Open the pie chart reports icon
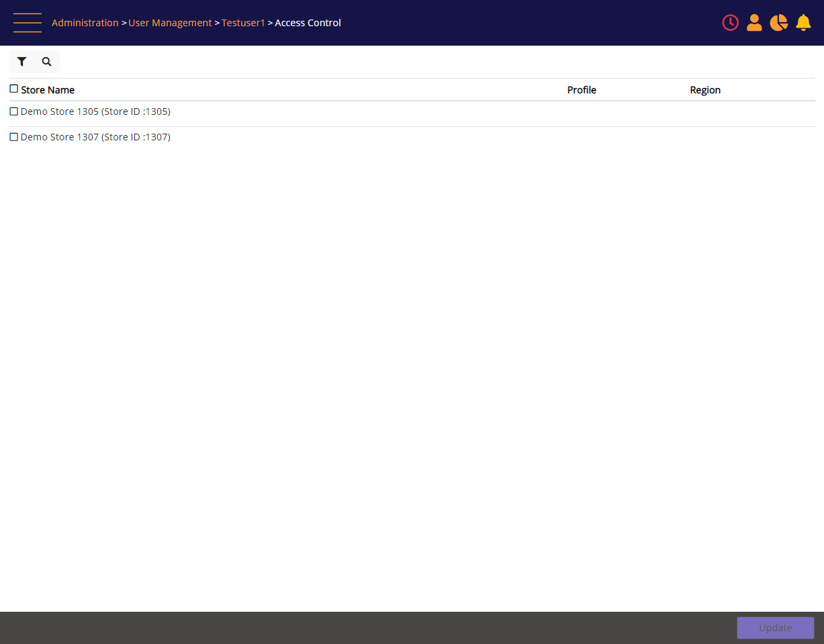Image resolution: width=824 pixels, height=644 pixels. pos(779,23)
